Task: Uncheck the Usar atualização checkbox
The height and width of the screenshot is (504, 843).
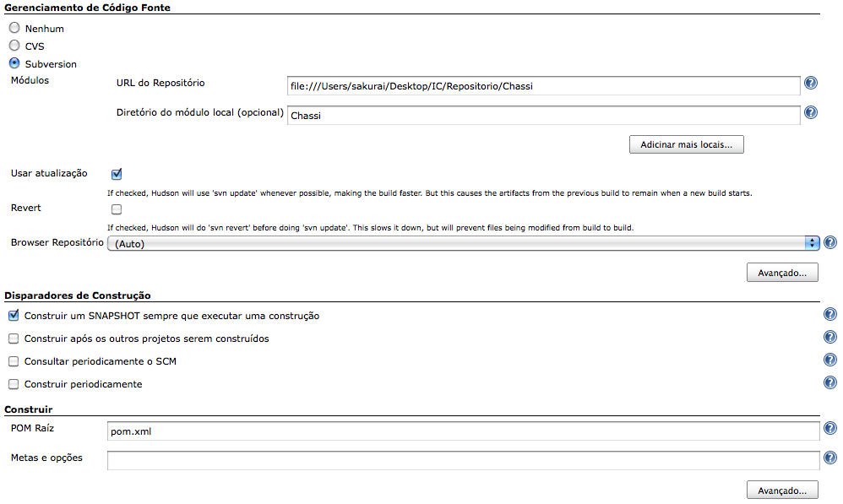Action: [x=117, y=174]
